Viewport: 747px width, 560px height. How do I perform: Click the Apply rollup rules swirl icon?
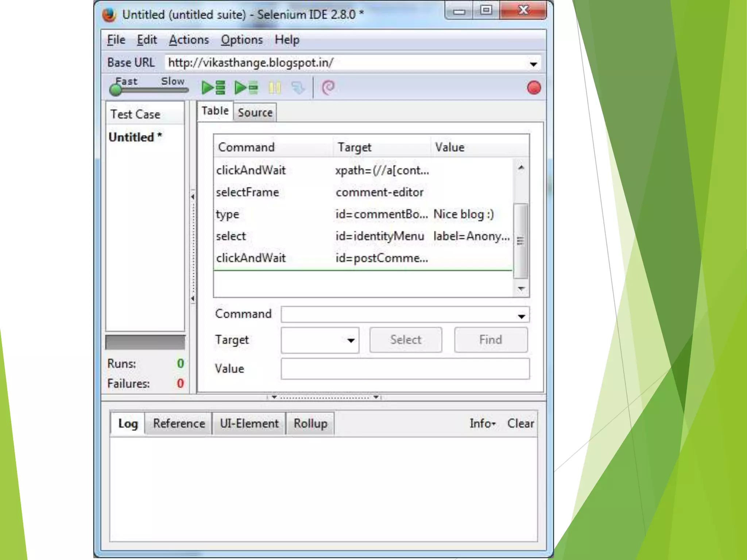(328, 87)
